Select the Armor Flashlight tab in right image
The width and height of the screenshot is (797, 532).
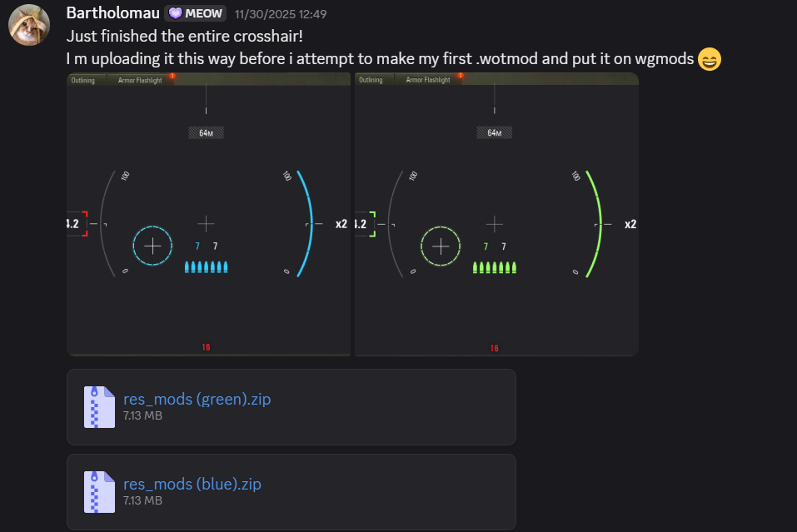point(428,80)
